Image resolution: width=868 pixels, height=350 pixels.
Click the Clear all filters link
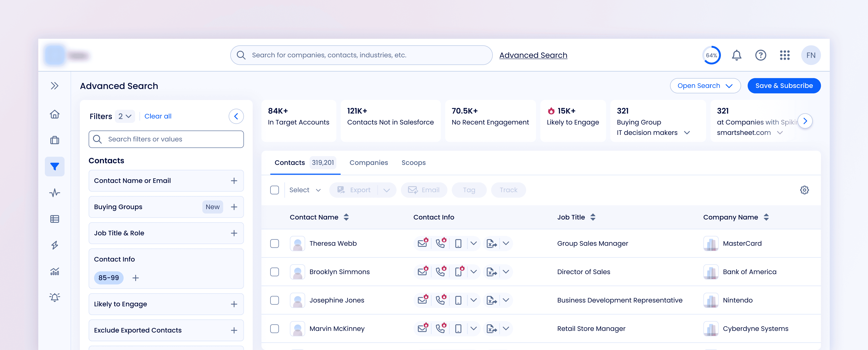(158, 116)
